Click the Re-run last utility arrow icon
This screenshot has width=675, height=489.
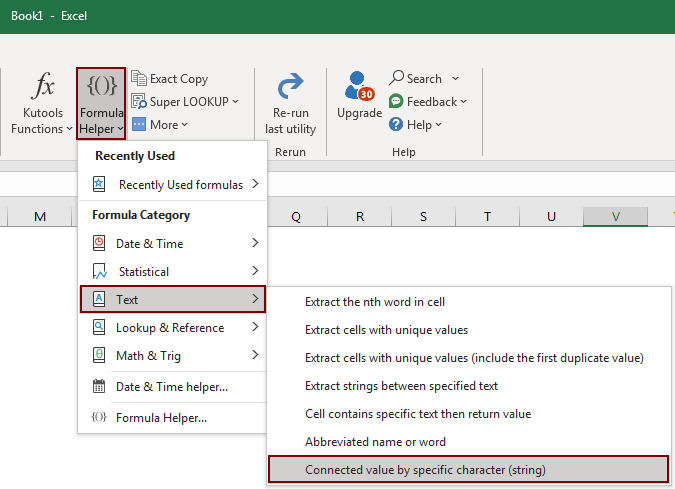coord(290,86)
